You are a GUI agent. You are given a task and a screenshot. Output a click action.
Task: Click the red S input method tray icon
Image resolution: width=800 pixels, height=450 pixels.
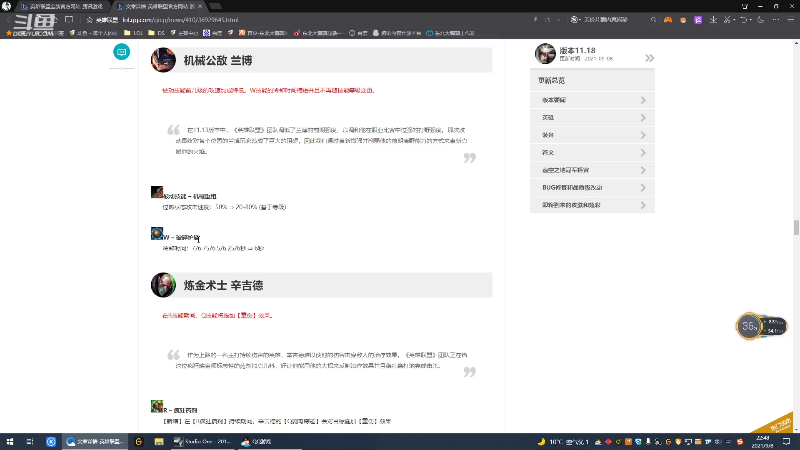740,442
